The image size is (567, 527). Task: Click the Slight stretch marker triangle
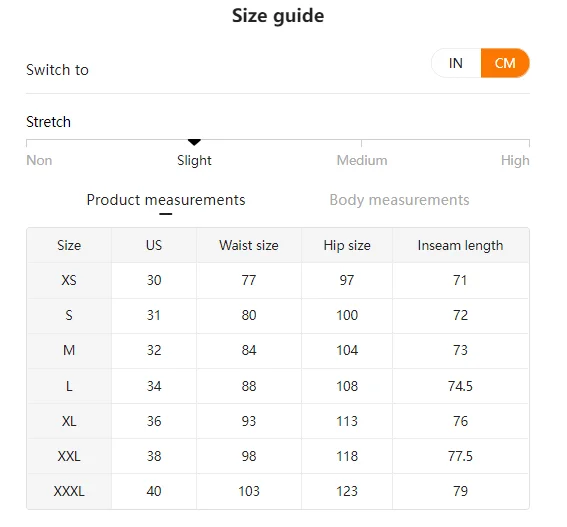pyautogui.click(x=194, y=143)
